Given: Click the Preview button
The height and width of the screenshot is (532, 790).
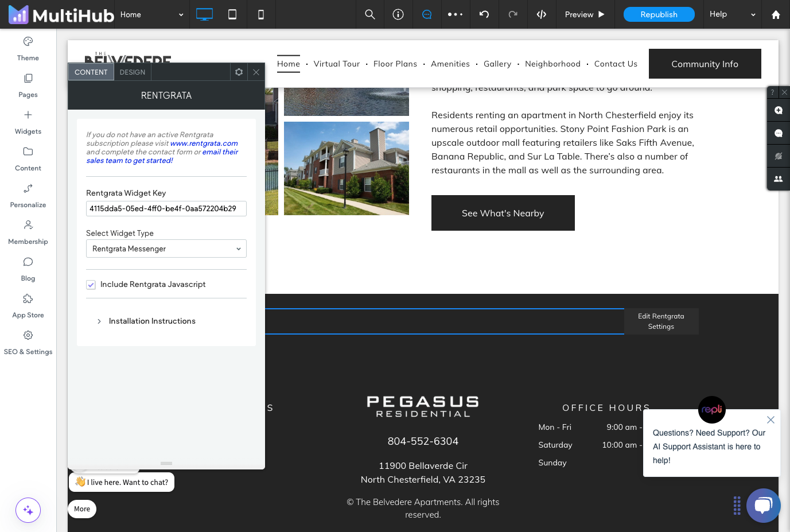Looking at the screenshot, I should coord(585,14).
